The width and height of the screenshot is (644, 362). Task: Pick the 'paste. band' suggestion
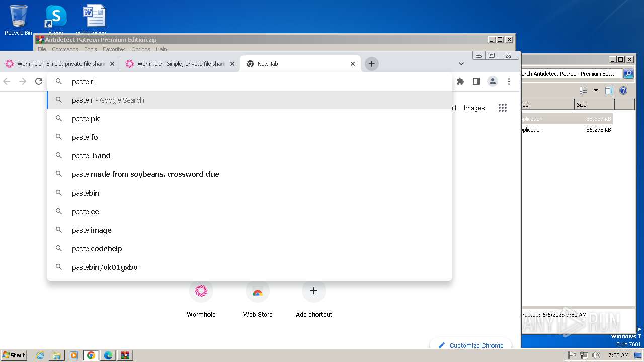tap(249, 156)
